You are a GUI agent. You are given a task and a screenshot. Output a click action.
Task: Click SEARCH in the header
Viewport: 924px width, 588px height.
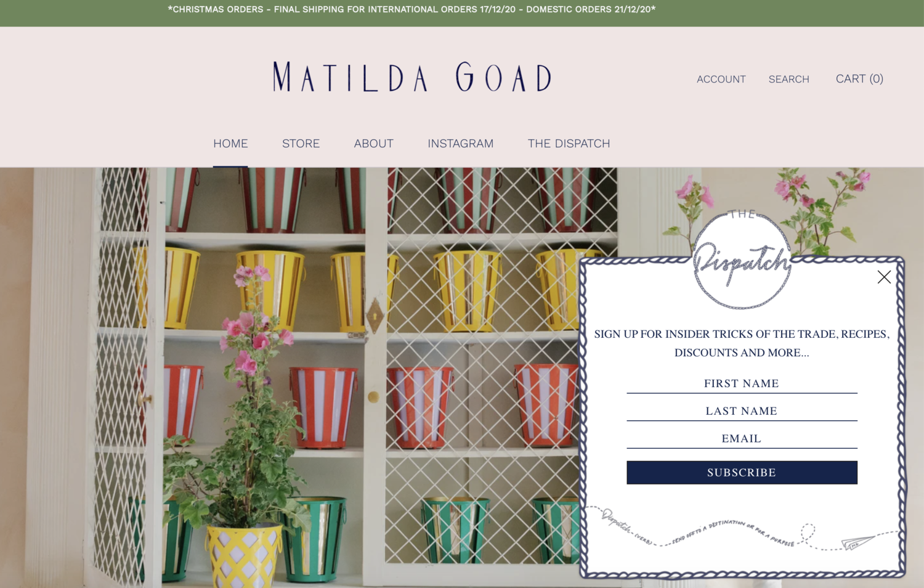click(788, 79)
